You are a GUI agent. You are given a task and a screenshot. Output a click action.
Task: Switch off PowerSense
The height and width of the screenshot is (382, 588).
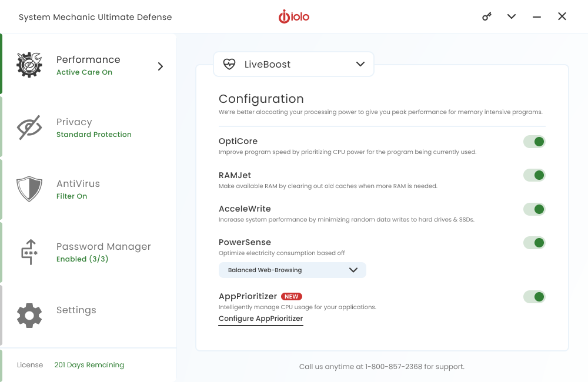coord(534,243)
